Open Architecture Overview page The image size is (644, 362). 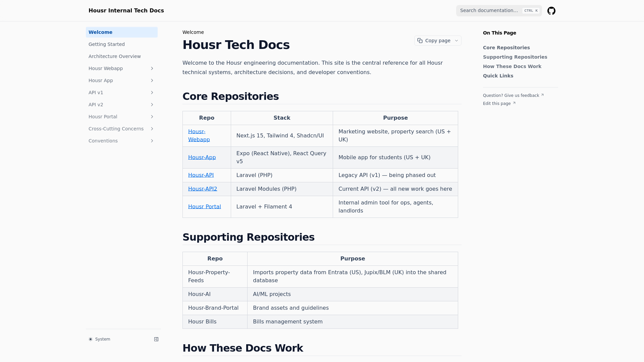pyautogui.click(x=122, y=56)
